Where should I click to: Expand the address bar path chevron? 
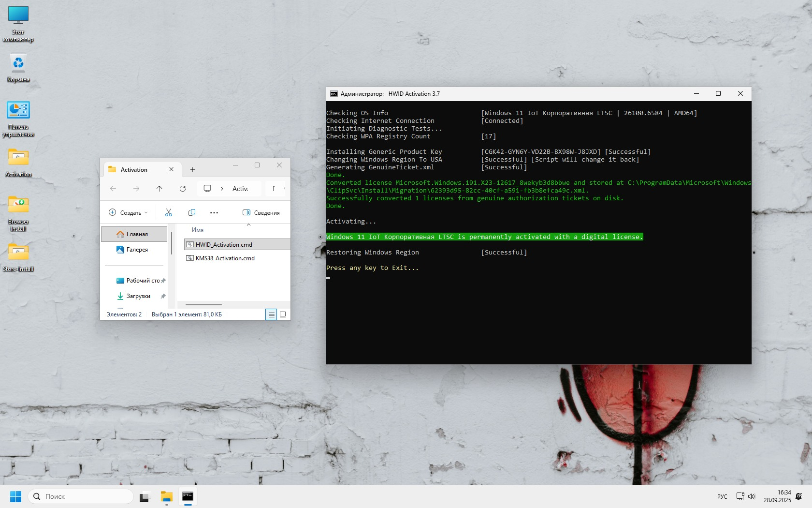click(x=222, y=189)
